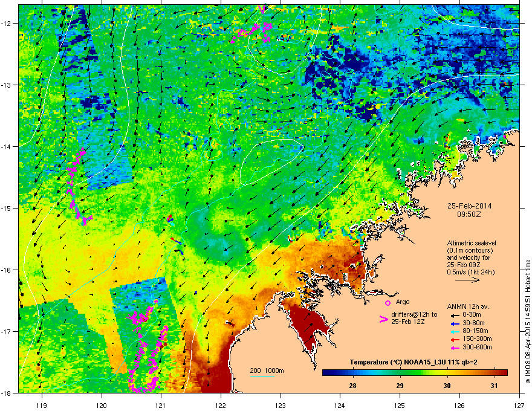Click the 'Altimetric sealevel' text

click(x=472, y=243)
